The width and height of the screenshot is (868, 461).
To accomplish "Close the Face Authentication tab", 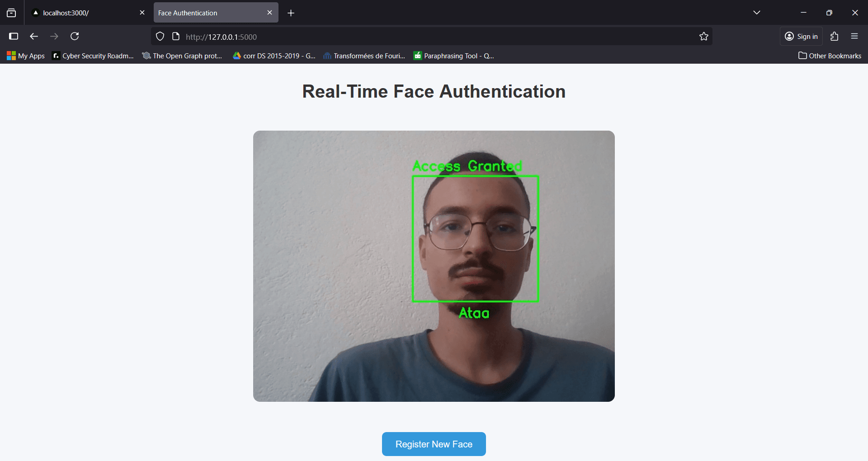I will coord(269,12).
